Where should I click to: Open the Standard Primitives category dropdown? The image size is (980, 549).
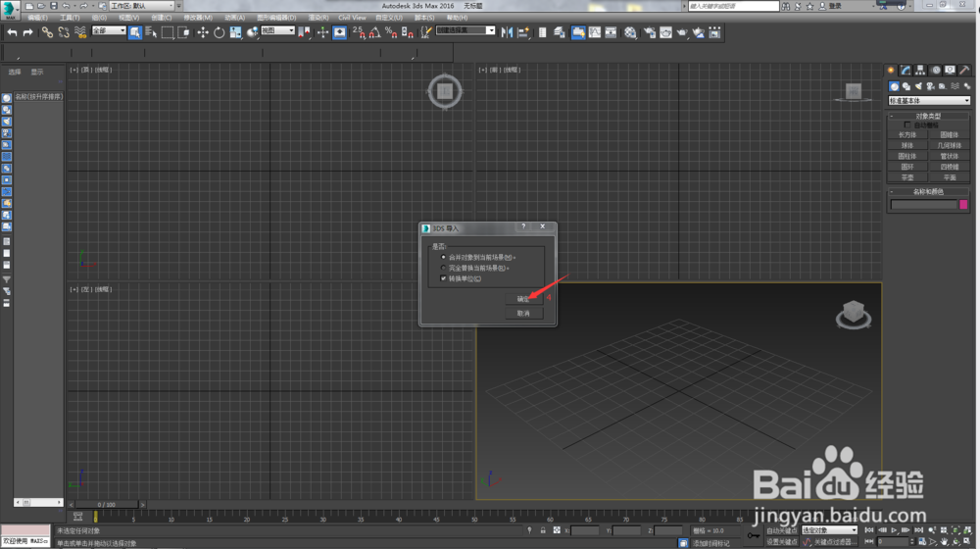tap(929, 101)
